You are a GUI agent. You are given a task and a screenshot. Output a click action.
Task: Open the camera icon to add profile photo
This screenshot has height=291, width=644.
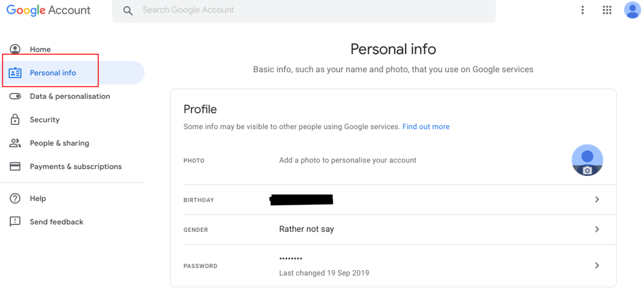[587, 171]
